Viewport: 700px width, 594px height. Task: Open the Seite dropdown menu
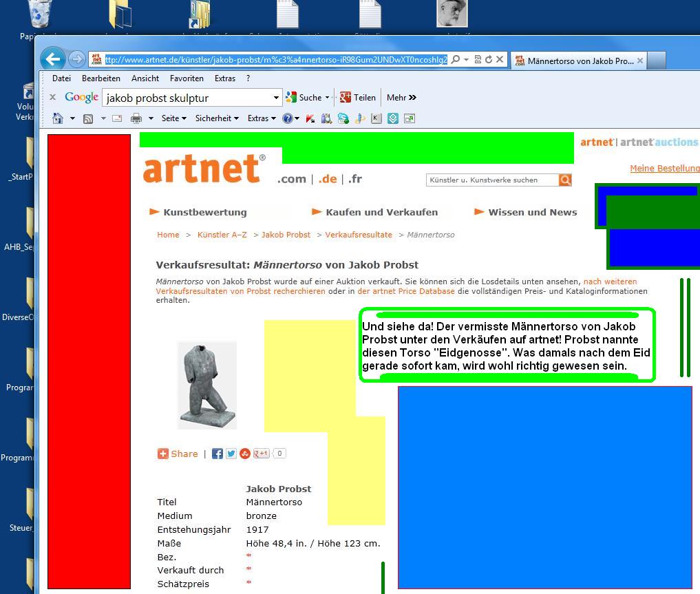(x=173, y=118)
